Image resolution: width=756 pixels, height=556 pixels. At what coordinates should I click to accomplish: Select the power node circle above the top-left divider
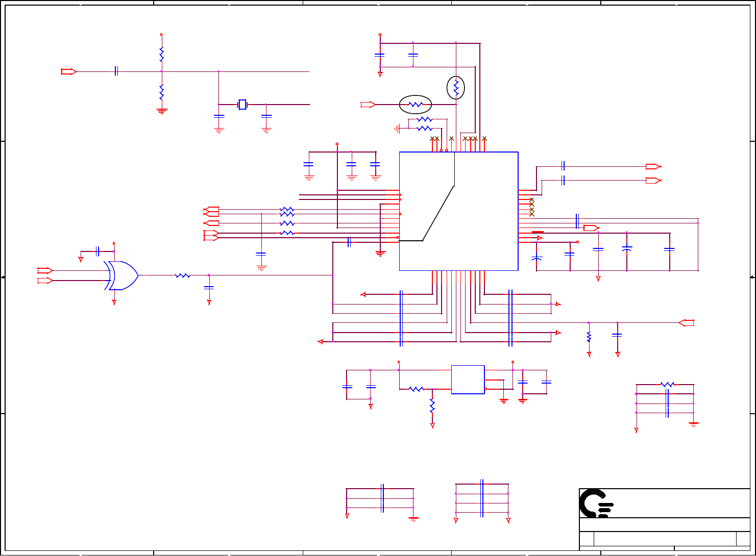(161, 35)
